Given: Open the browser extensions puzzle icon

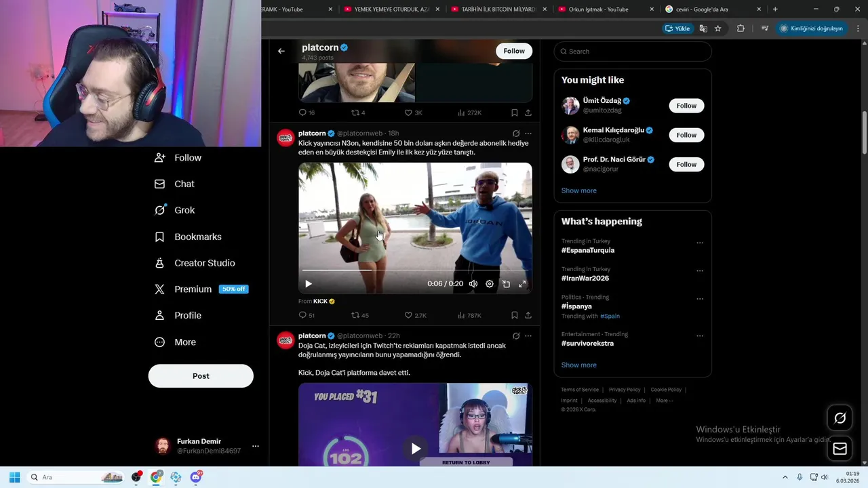Looking at the screenshot, I should [x=741, y=28].
